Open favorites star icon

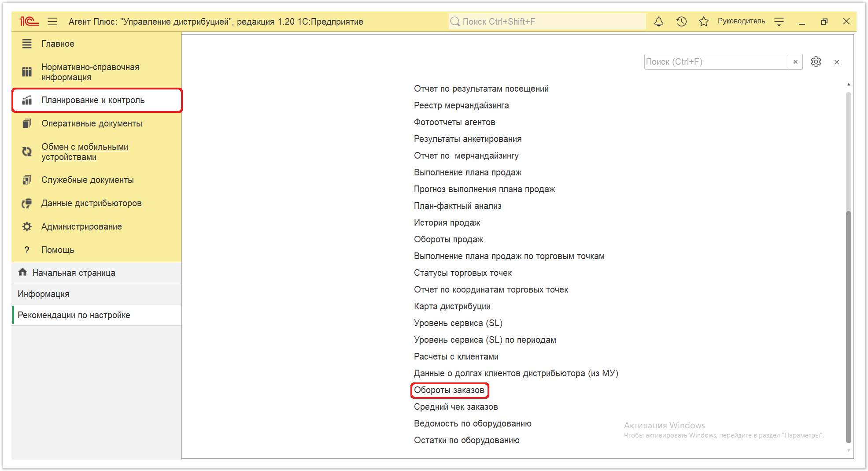click(x=704, y=21)
